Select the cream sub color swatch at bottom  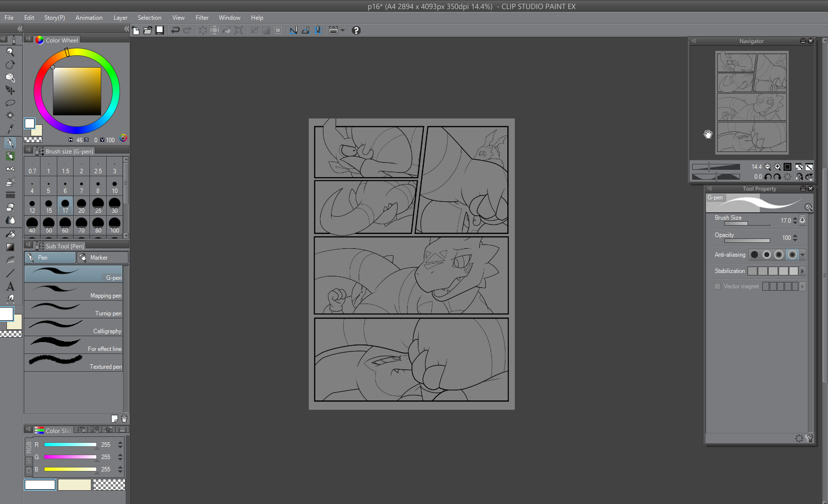coord(74,485)
